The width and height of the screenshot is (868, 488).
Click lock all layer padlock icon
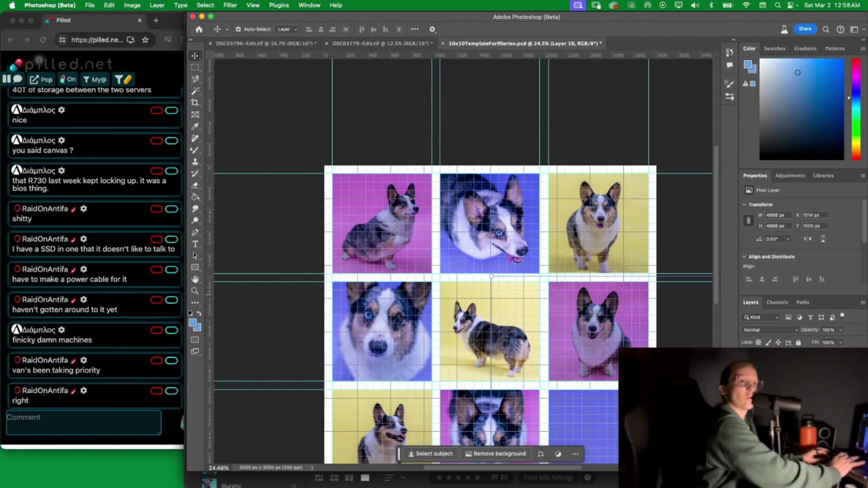click(797, 342)
